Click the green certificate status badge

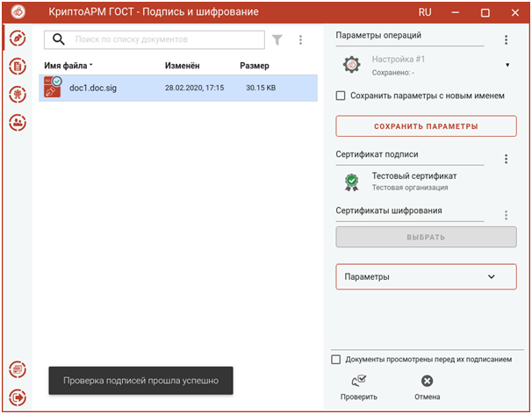[352, 182]
